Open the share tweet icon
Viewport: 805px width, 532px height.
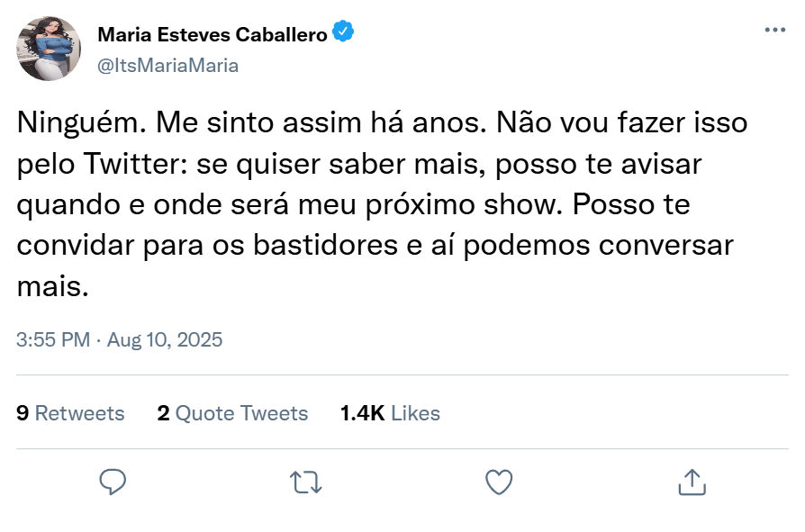coord(692,482)
